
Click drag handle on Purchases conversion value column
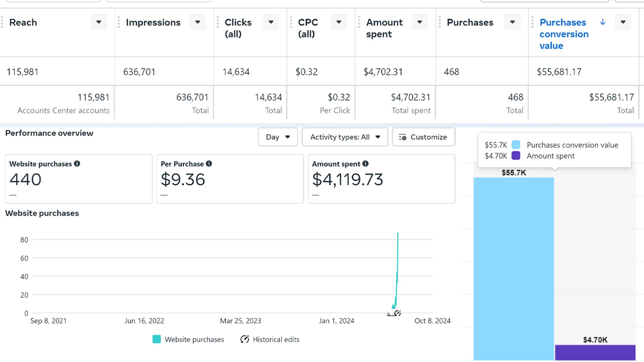[532, 22]
